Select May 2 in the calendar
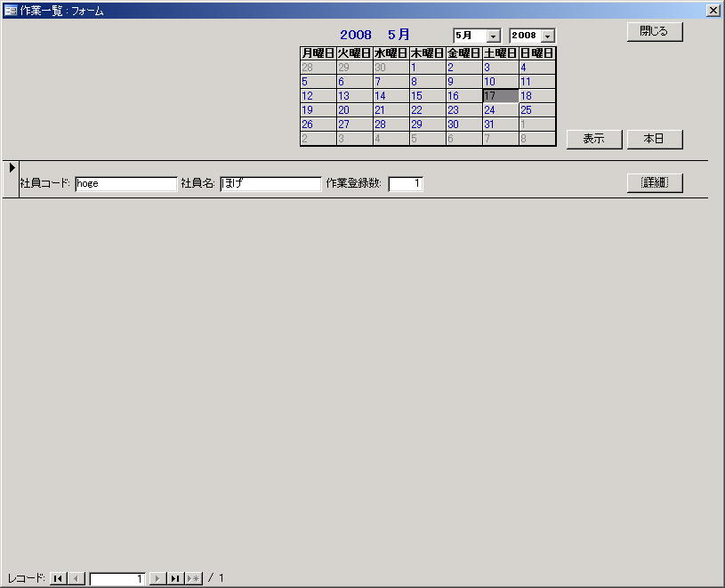Screen dimensions: 725x588 (x=464, y=68)
